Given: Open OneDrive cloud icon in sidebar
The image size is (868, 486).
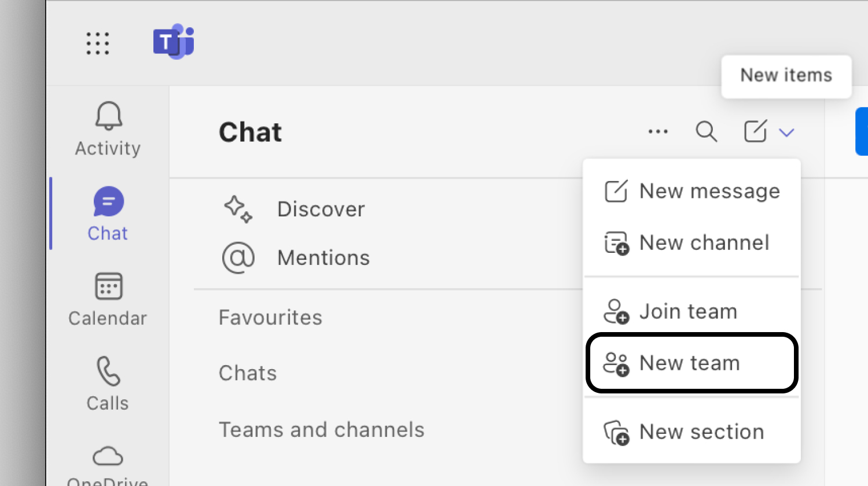Looking at the screenshot, I should pyautogui.click(x=108, y=456).
